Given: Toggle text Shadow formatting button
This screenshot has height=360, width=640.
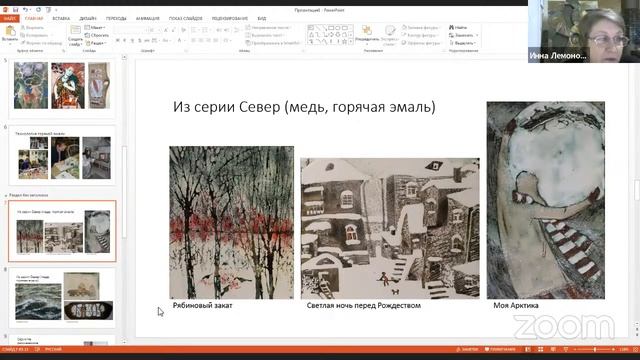Looking at the screenshot, I should click(140, 40).
